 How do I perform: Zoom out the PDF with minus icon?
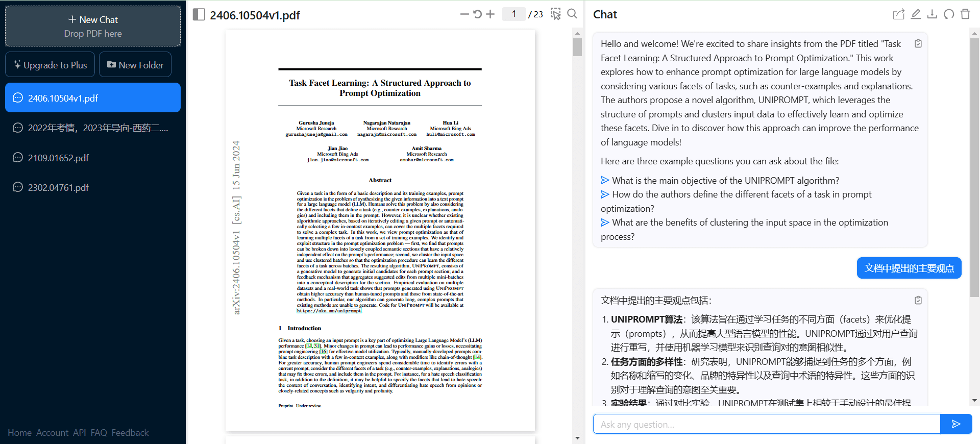[464, 14]
